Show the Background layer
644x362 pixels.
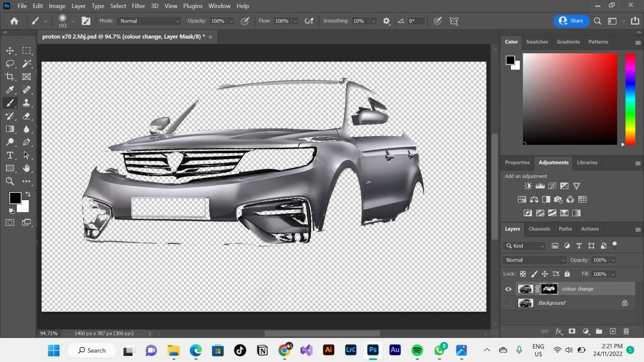click(x=508, y=303)
